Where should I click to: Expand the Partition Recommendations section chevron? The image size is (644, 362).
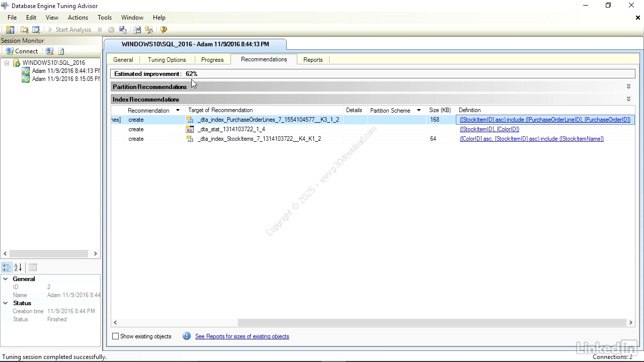628,86
